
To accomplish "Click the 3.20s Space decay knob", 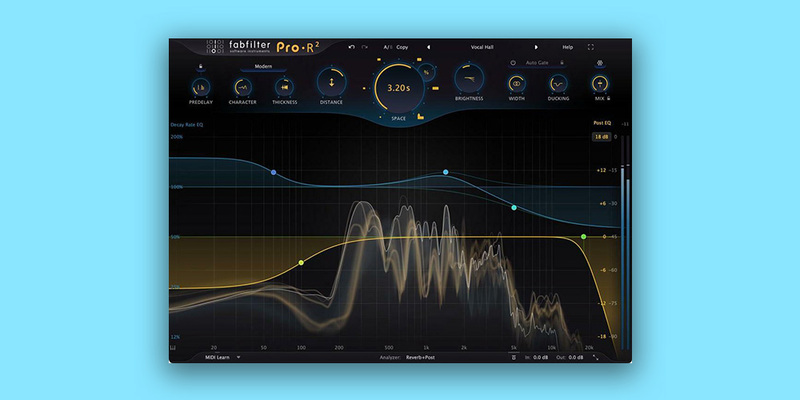I will click(399, 88).
